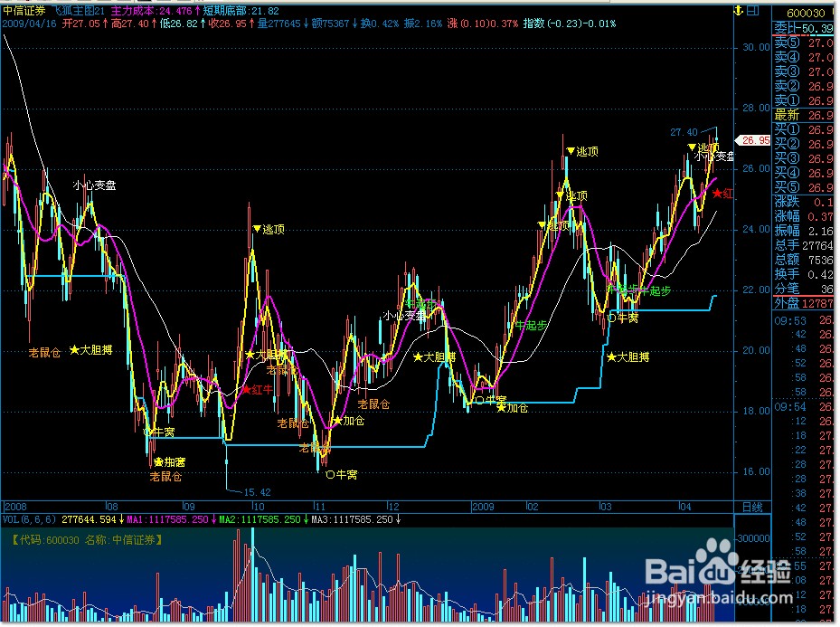Click the 12 month label on time axis
This screenshot has height=627, width=840.
(x=392, y=507)
